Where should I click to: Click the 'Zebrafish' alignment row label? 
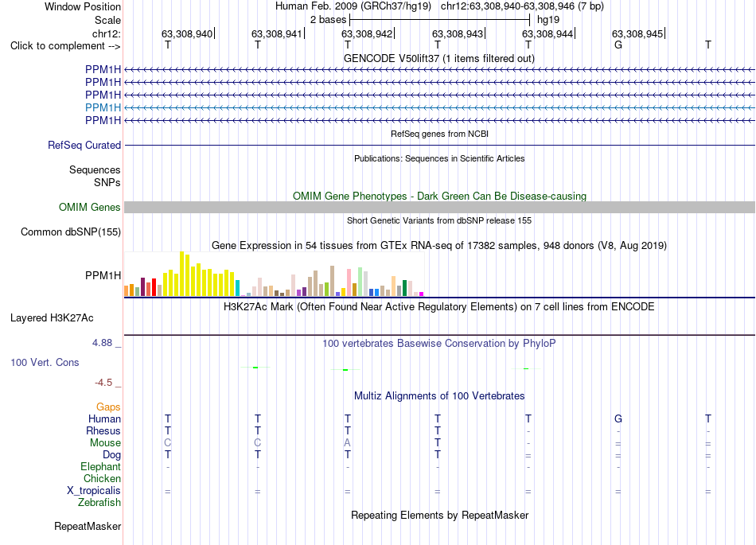click(99, 503)
